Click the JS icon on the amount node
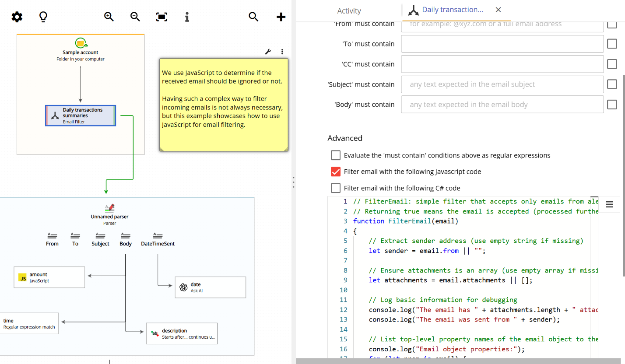The image size is (625, 364). (x=22, y=277)
